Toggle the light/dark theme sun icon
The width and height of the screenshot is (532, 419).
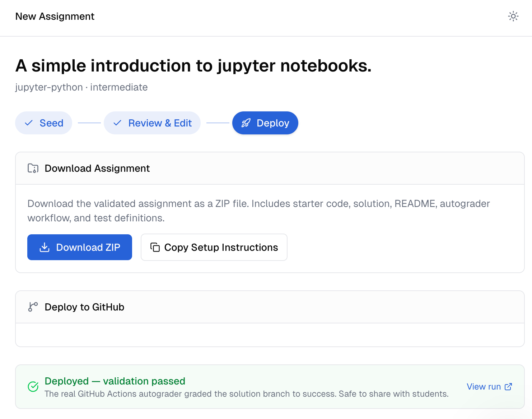coord(513,16)
